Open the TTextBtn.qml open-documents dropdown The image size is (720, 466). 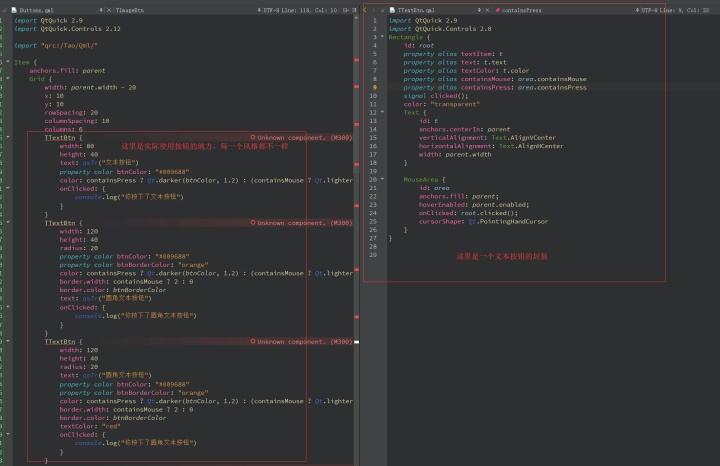pos(479,10)
